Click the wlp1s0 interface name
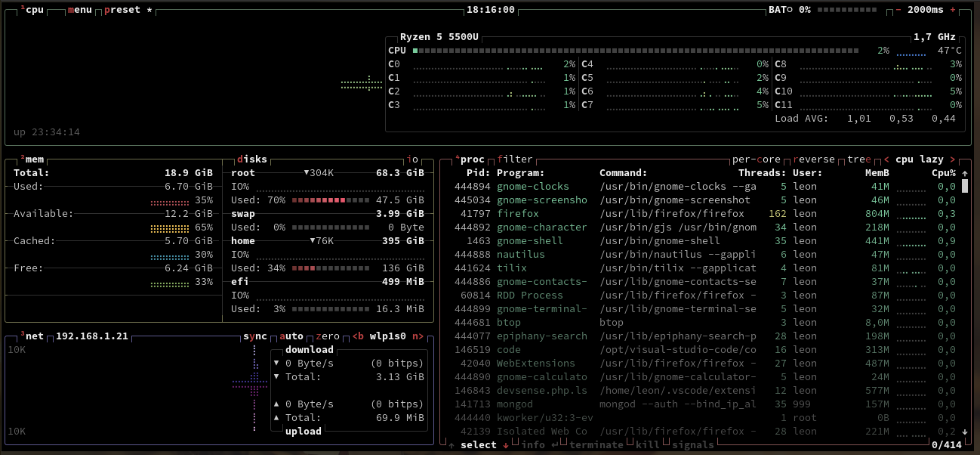This screenshot has height=455, width=980. tap(388, 336)
